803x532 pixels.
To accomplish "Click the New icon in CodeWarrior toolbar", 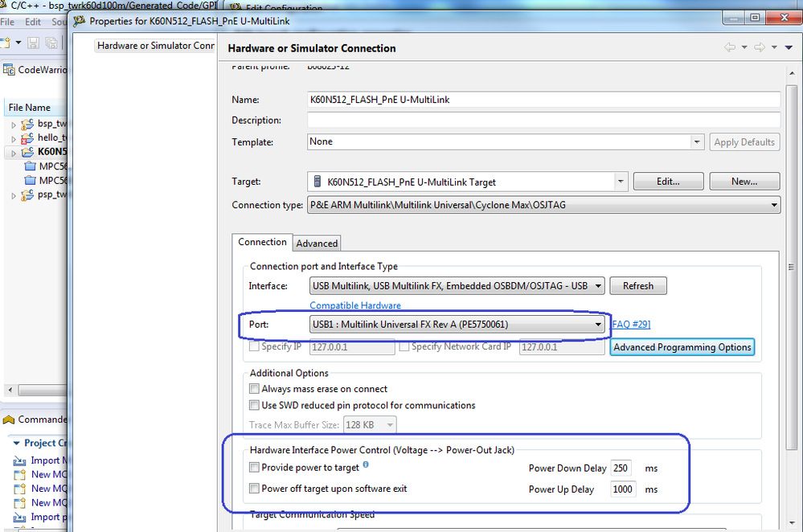I will [5, 43].
